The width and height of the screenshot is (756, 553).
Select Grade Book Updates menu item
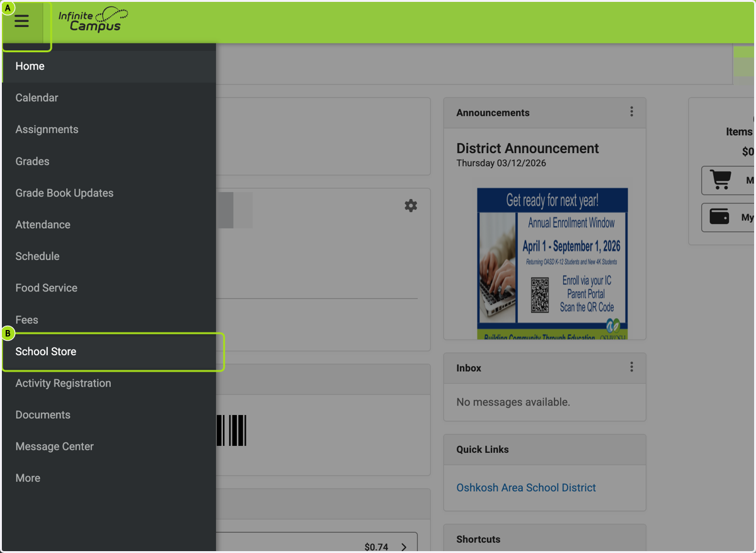coord(109,193)
